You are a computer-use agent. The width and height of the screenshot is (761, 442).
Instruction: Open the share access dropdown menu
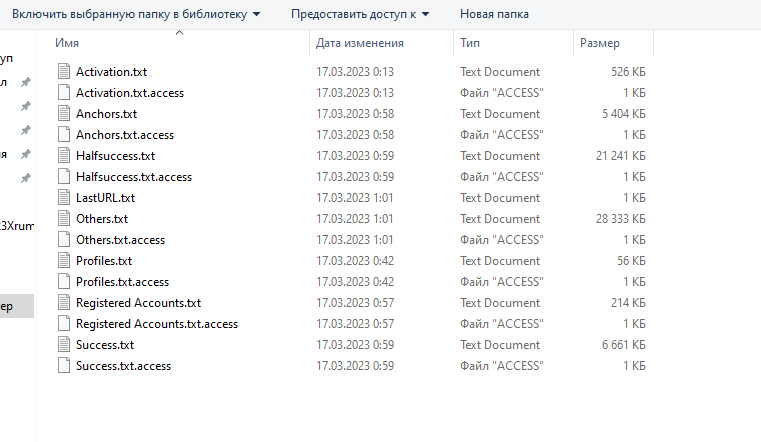click(x=360, y=14)
